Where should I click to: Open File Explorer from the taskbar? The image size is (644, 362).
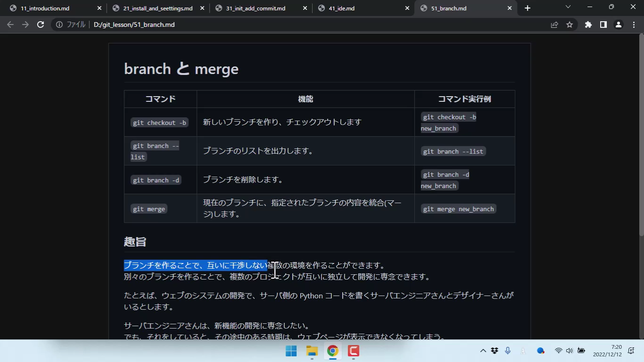click(x=312, y=351)
